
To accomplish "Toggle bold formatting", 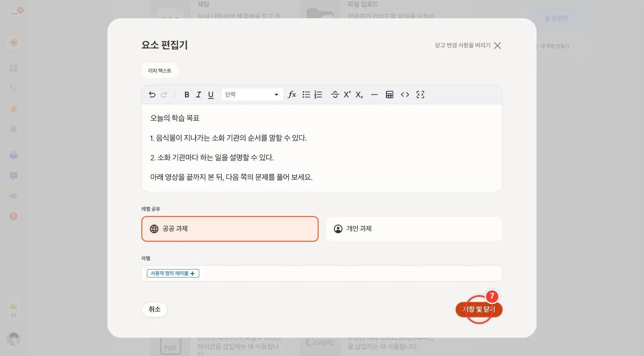I will [x=187, y=95].
